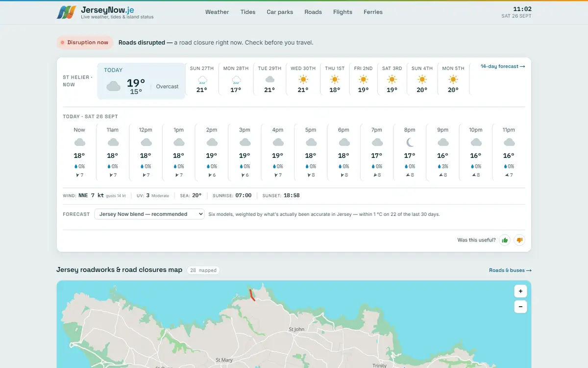
Task: Click Sat 3rd sun icon
Action: coord(392,79)
